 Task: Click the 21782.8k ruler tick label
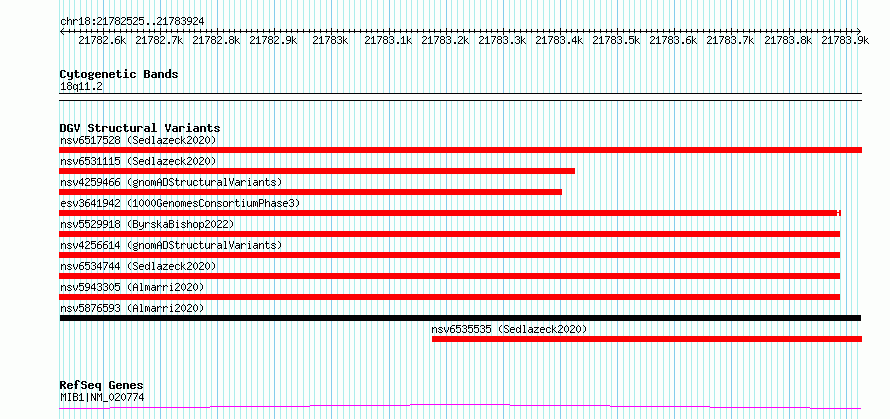point(216,40)
